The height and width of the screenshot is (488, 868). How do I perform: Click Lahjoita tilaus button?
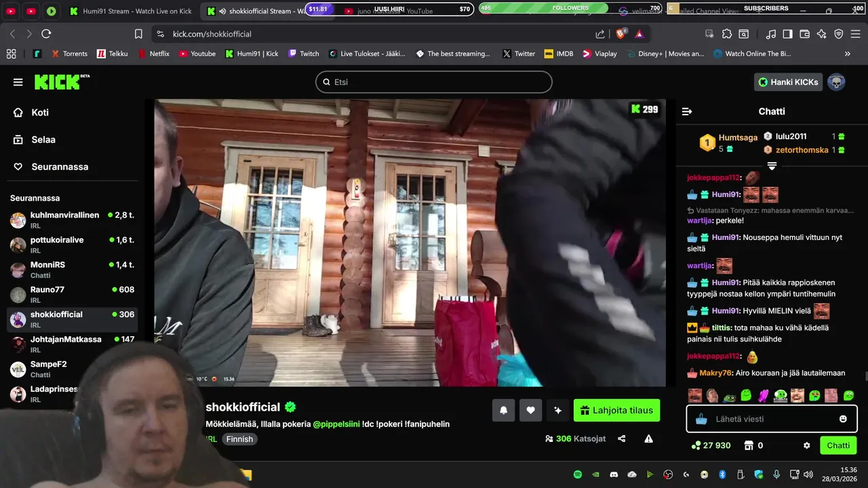pyautogui.click(x=616, y=410)
